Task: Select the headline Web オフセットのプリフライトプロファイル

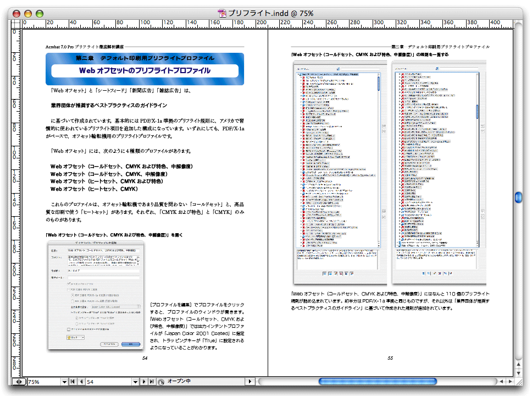Action: point(145,70)
